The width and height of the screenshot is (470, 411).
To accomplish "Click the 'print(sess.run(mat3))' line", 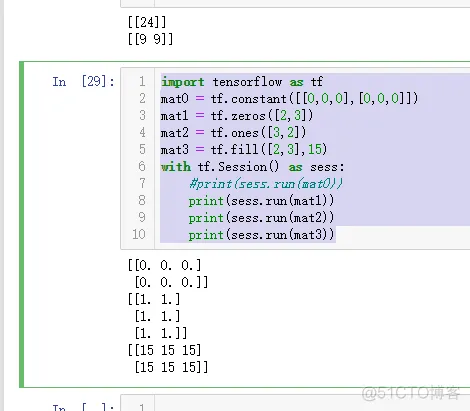I will tap(261, 235).
